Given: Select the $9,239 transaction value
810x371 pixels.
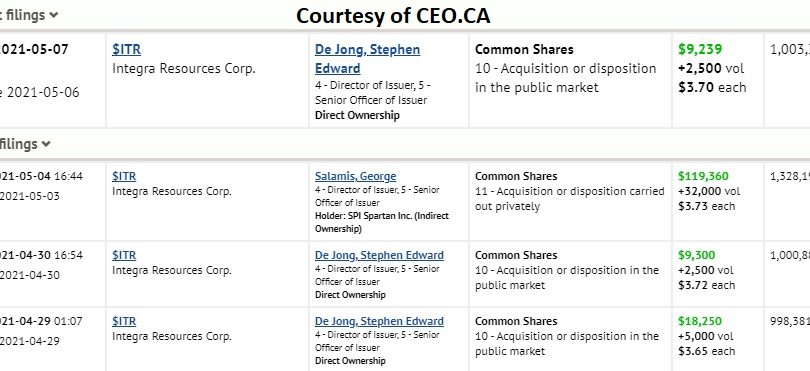Looking at the screenshot, I should point(700,50).
